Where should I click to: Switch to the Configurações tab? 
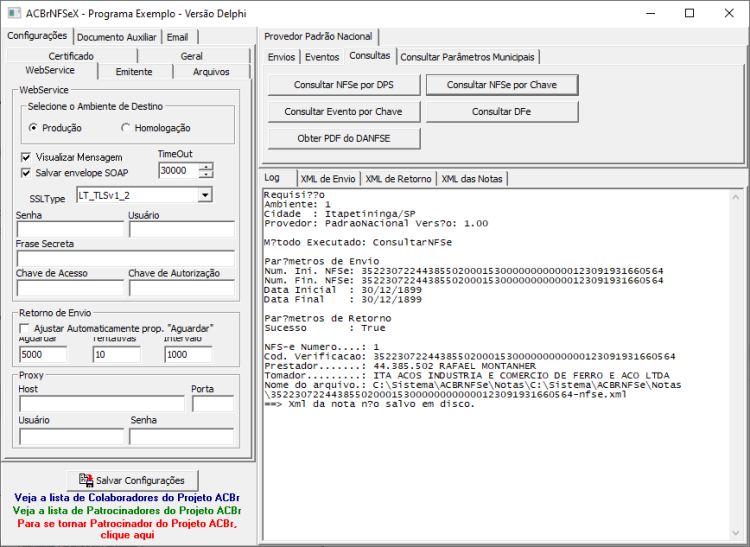(x=37, y=36)
